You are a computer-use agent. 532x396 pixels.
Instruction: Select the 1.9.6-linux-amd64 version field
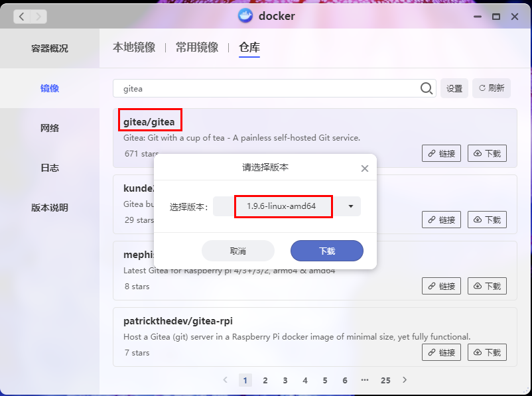[287, 206]
